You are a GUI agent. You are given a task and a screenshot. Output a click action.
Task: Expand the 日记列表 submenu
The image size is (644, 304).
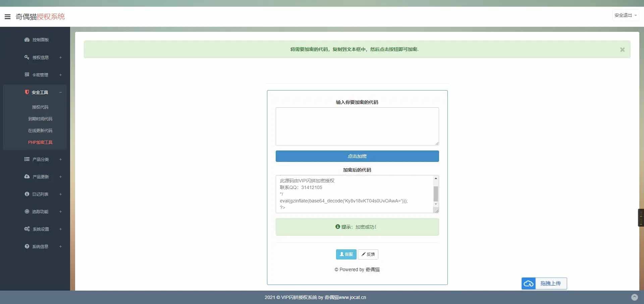60,194
